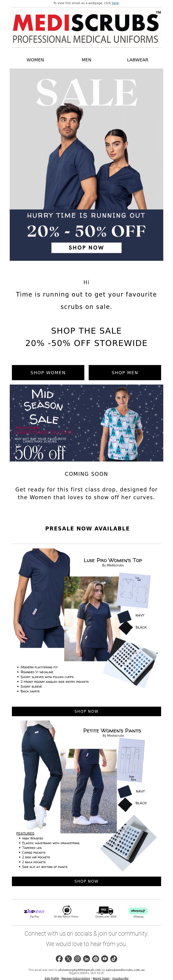Image resolution: width=173 pixels, height=980 pixels.
Task: Open the WOMEN navigation item
Action: (35, 60)
